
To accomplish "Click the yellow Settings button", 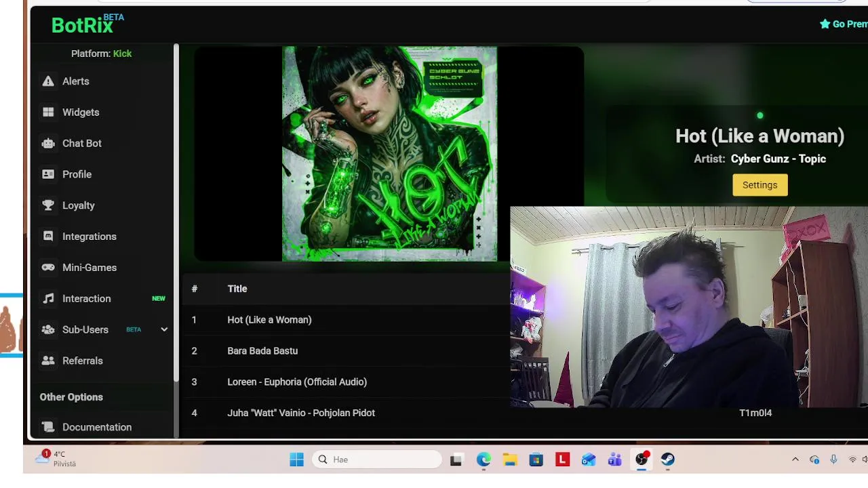I will pyautogui.click(x=759, y=185).
